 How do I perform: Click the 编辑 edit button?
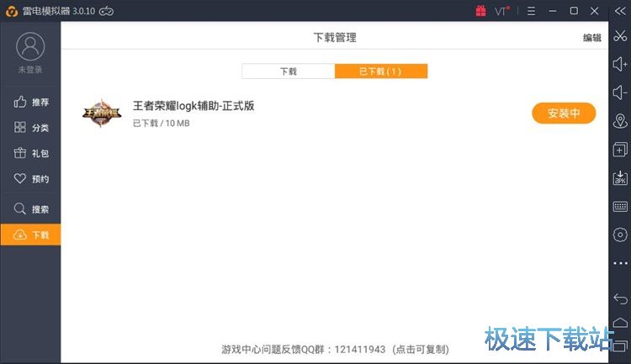(592, 38)
